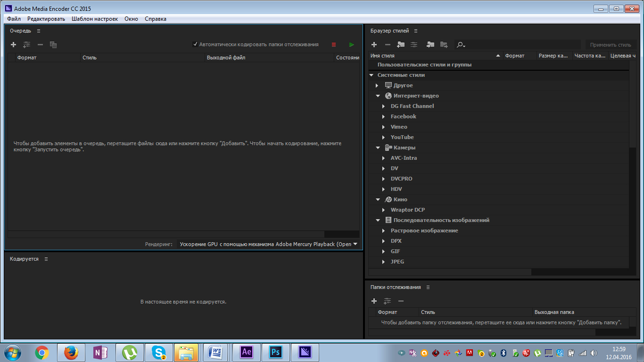Open the Шаблон настроек menu
The height and width of the screenshot is (362, 644).
pyautogui.click(x=95, y=19)
